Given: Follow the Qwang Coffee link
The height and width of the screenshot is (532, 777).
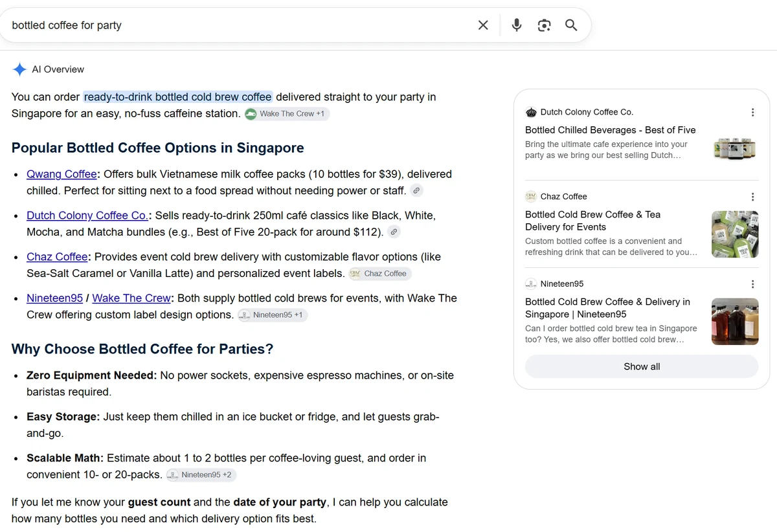Looking at the screenshot, I should point(62,174).
